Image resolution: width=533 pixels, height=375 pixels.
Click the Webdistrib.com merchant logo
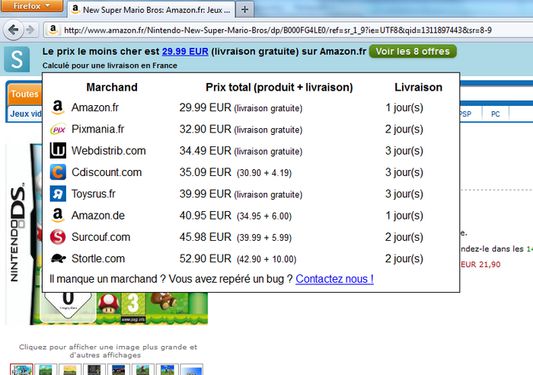point(58,151)
